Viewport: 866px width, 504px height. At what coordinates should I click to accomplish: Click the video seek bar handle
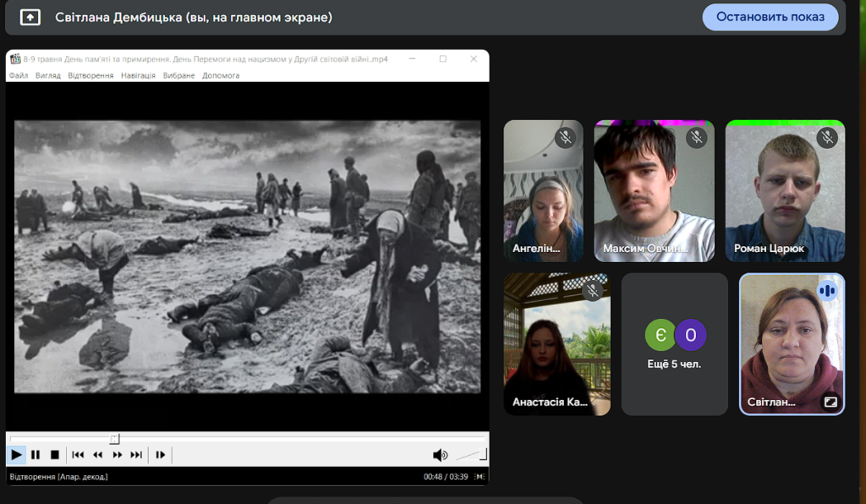(x=114, y=440)
